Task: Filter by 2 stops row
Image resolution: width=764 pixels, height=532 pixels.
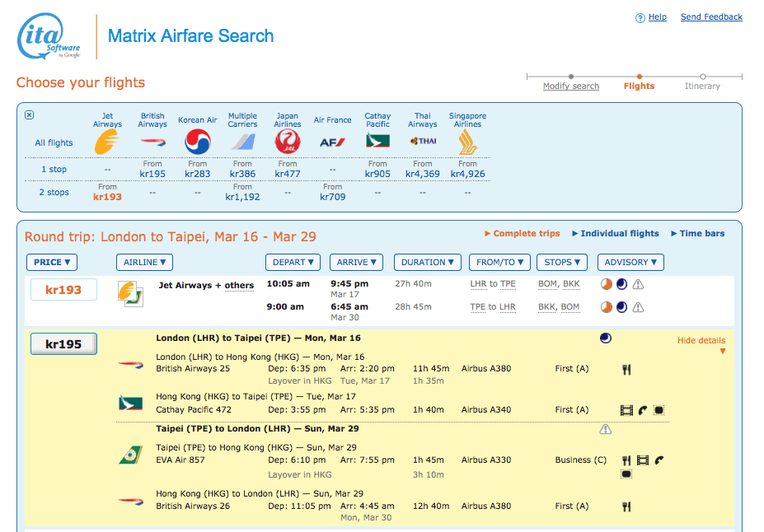Action: tap(54, 192)
